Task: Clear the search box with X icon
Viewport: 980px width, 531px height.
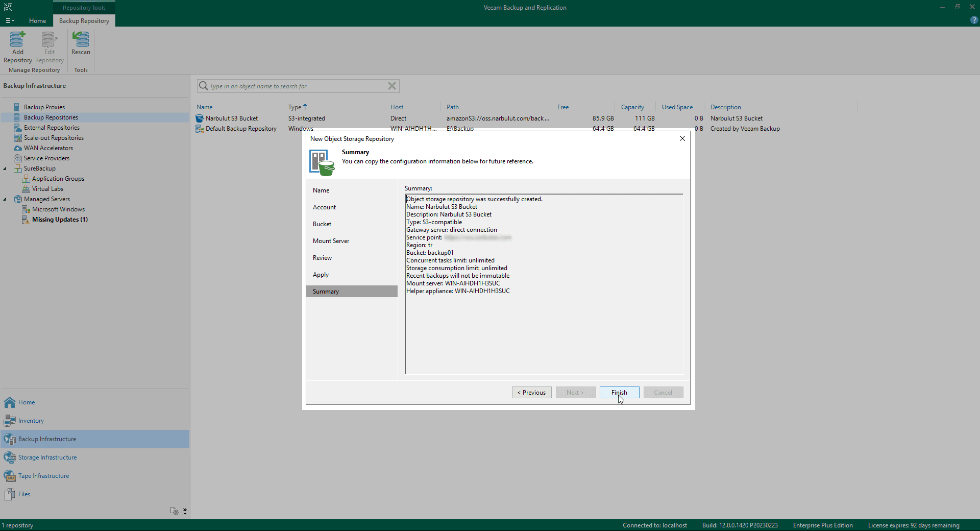Action: click(x=391, y=86)
